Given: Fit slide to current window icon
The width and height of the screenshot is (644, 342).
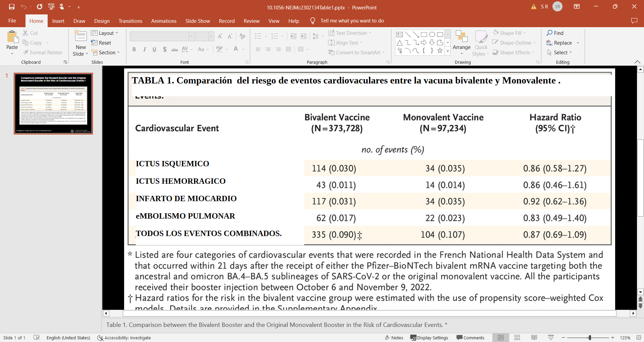Looking at the screenshot, I should (639, 338).
